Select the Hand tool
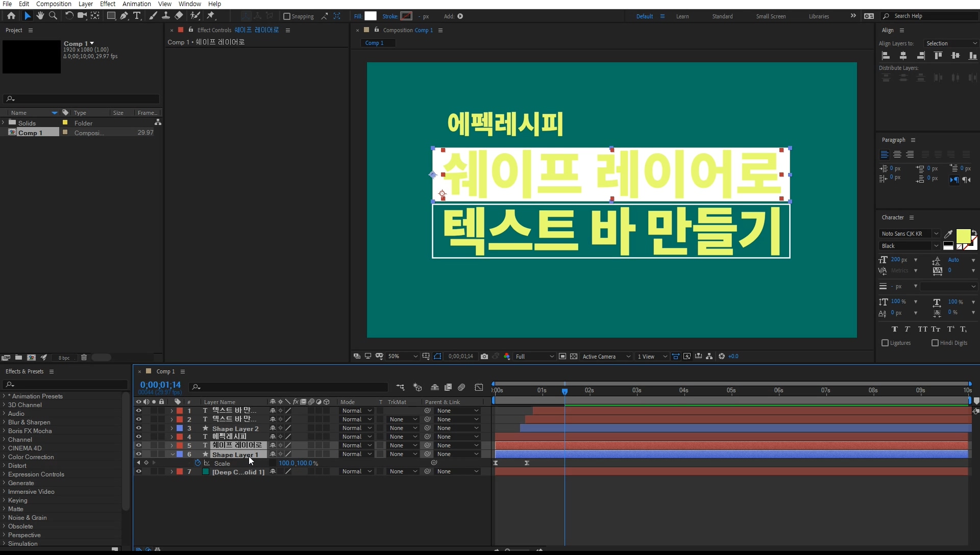The height and width of the screenshot is (555, 980). point(40,16)
